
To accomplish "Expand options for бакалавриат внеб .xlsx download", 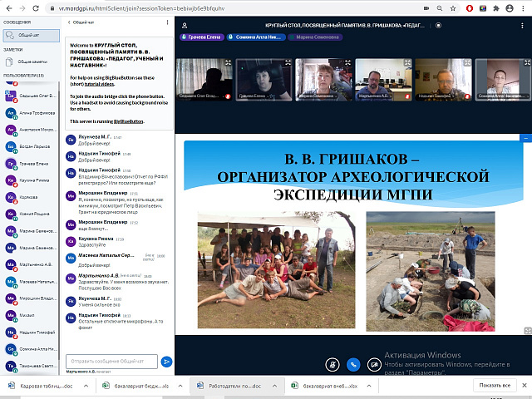I will pyautogui.click(x=369, y=386).
